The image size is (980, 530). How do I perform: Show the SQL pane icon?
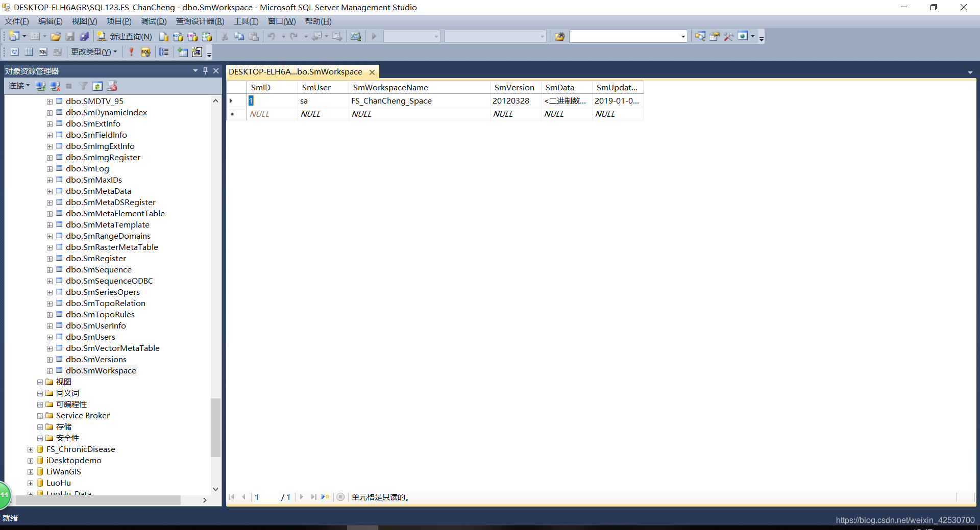43,52
